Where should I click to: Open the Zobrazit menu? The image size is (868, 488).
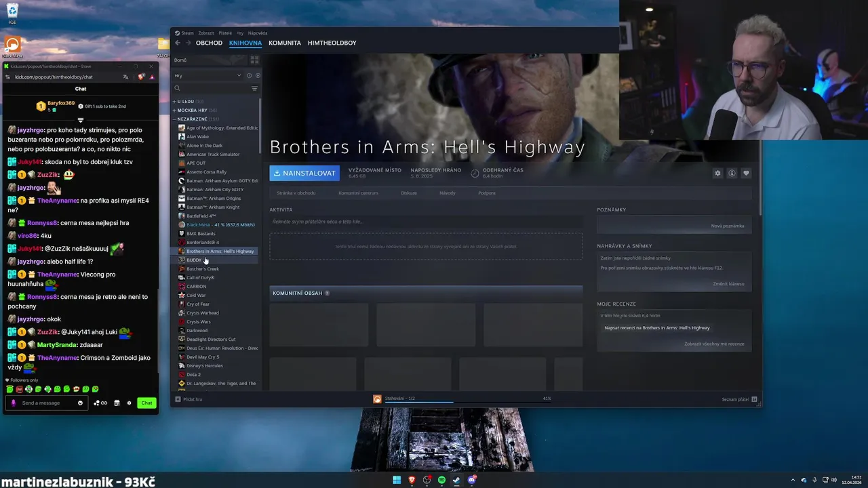[206, 33]
